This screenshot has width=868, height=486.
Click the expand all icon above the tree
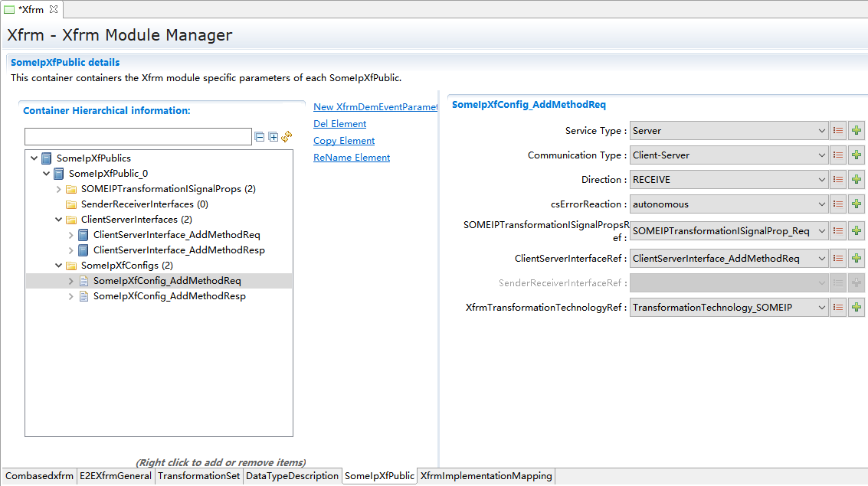273,137
